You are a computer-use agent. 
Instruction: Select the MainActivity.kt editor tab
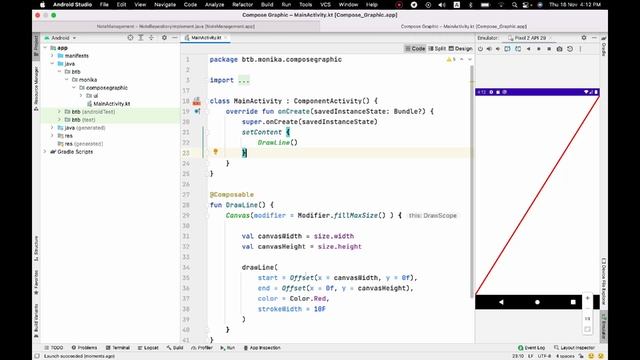206,38
